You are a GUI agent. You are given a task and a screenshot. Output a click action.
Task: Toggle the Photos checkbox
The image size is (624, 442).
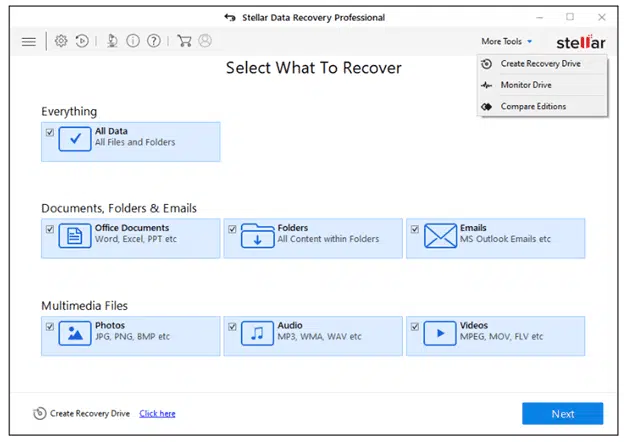coord(50,326)
